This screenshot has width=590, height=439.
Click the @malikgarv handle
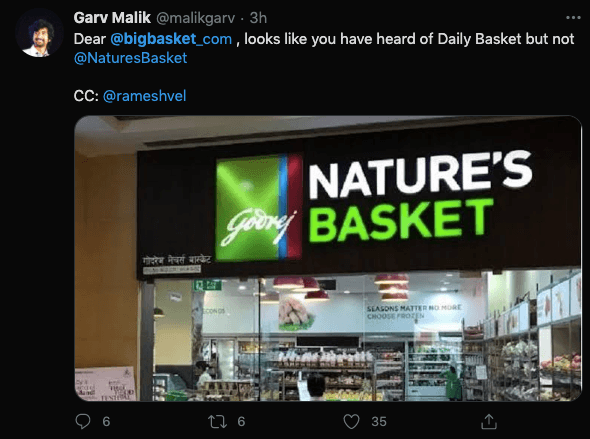195,18
